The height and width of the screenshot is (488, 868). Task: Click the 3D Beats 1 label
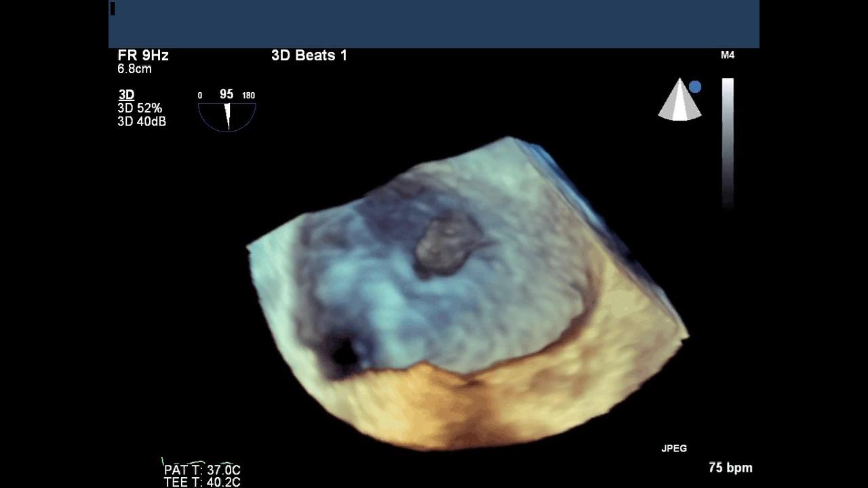309,56
